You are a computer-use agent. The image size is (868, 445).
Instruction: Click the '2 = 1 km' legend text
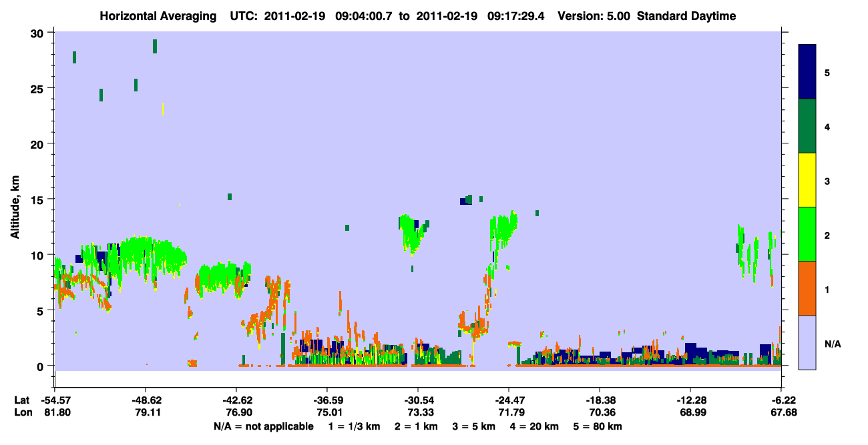tap(417, 426)
